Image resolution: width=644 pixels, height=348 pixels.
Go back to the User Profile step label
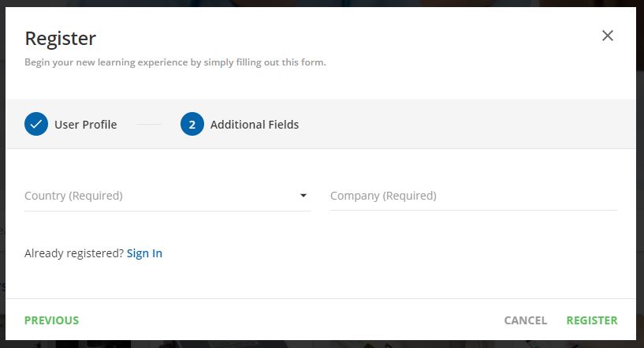pyautogui.click(x=85, y=125)
